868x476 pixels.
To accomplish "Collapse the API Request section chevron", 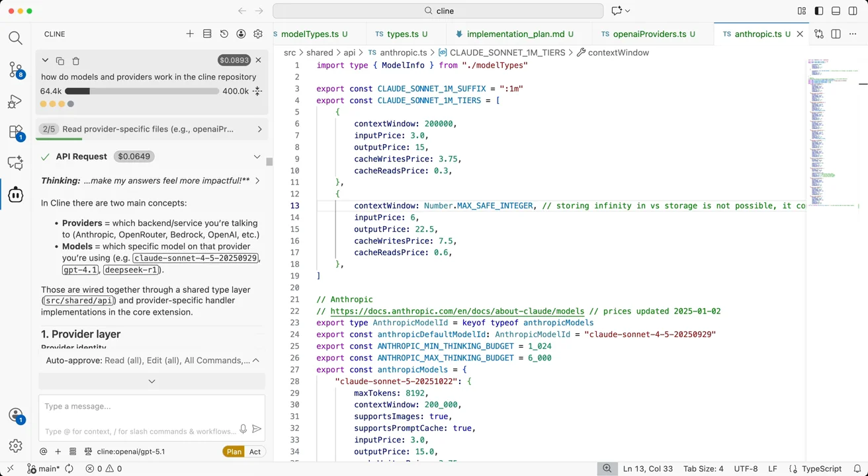I will [257, 157].
